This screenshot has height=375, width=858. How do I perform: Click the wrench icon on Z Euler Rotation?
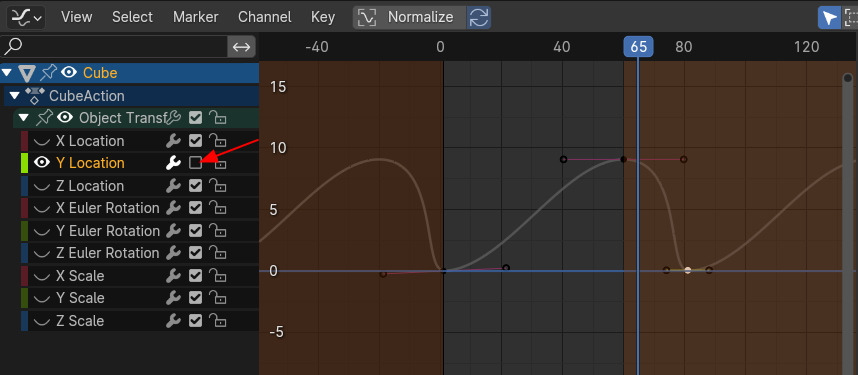coord(173,253)
